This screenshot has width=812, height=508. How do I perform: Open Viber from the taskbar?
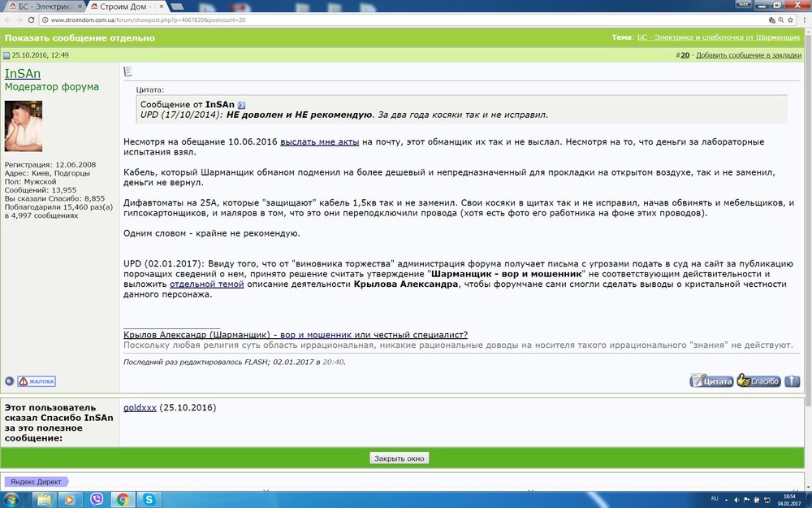[x=97, y=500]
